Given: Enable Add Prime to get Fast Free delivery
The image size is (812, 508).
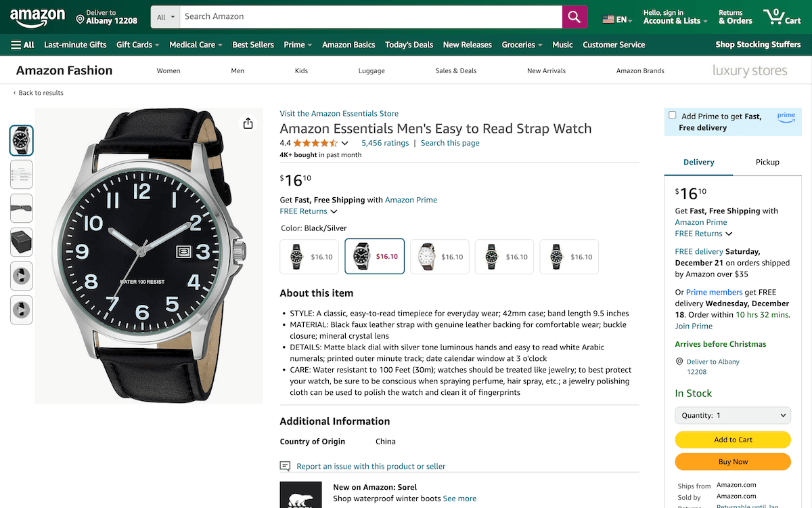Looking at the screenshot, I should (x=672, y=114).
